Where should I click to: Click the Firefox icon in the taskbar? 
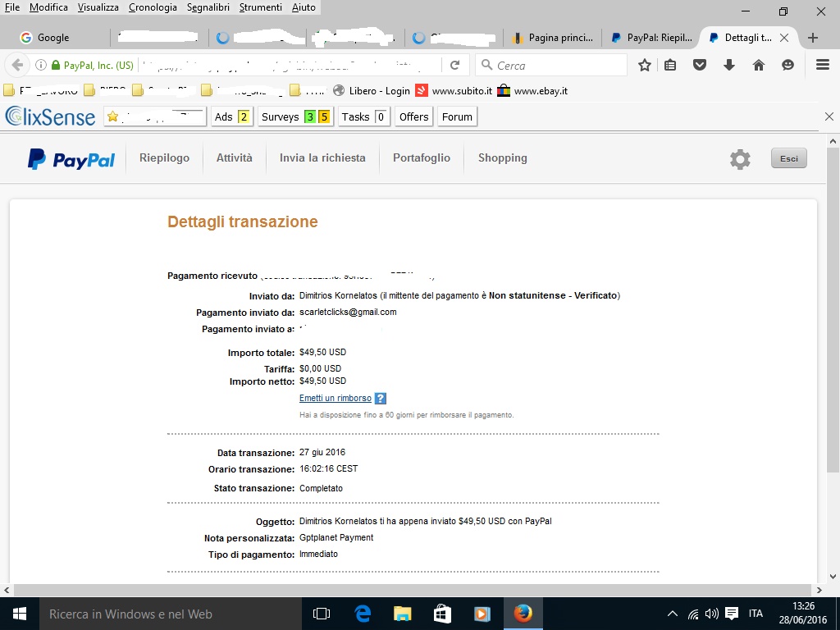(523, 614)
